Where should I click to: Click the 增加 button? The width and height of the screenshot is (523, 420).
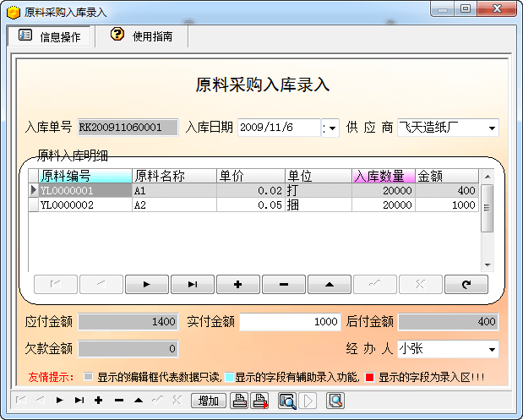coord(208,401)
